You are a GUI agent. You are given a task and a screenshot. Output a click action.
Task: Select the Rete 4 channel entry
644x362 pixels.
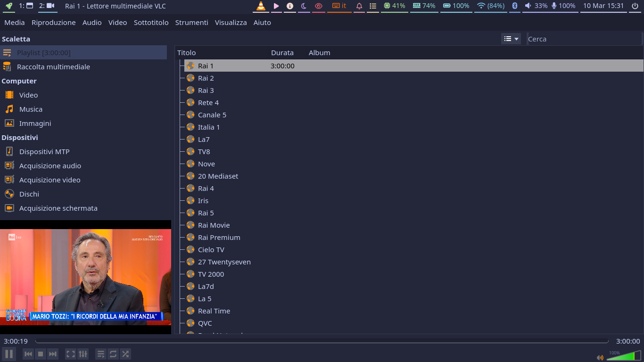point(414,102)
